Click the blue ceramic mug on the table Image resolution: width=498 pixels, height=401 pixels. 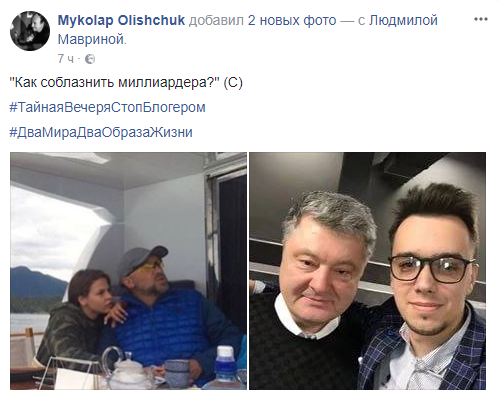179,373
